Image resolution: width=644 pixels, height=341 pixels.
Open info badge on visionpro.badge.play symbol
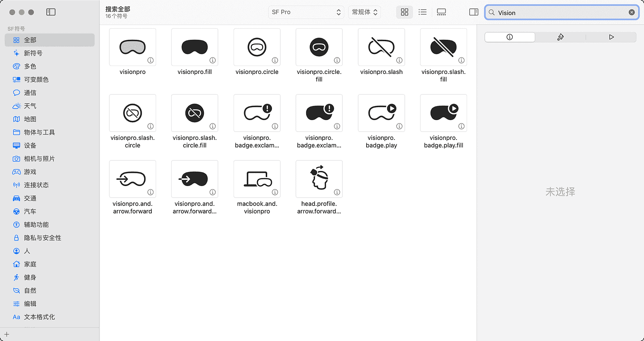399,126
